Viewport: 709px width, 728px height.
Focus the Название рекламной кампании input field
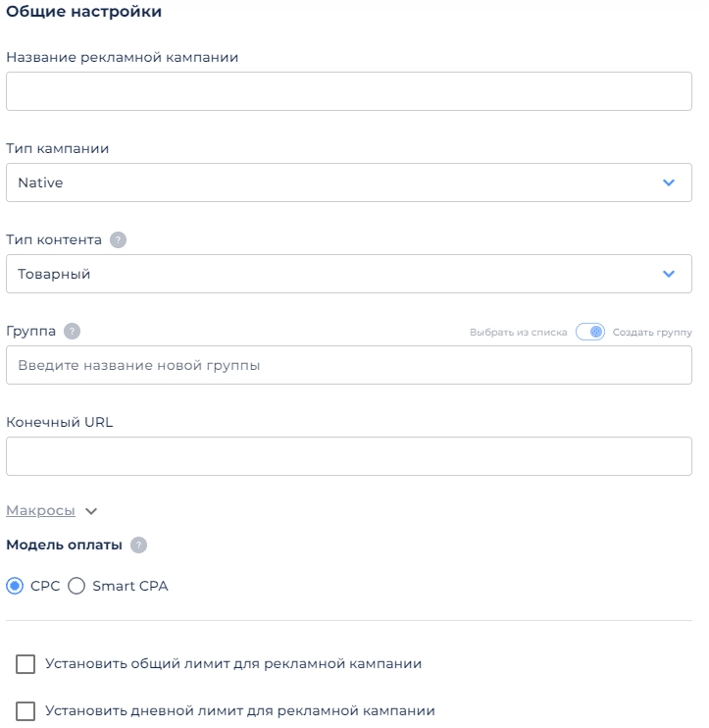pyautogui.click(x=349, y=91)
